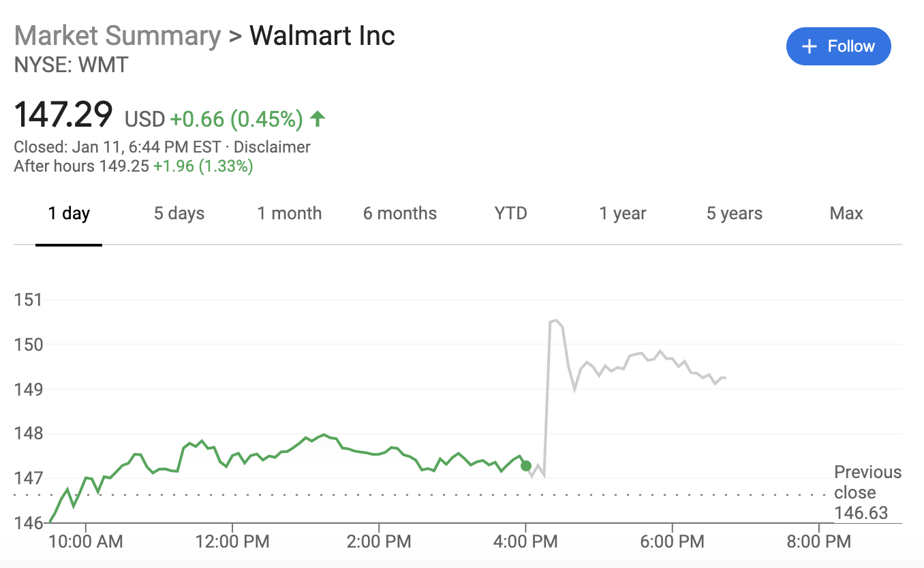Select the YTD tab
The width and height of the screenshot is (924, 568).
click(x=510, y=213)
